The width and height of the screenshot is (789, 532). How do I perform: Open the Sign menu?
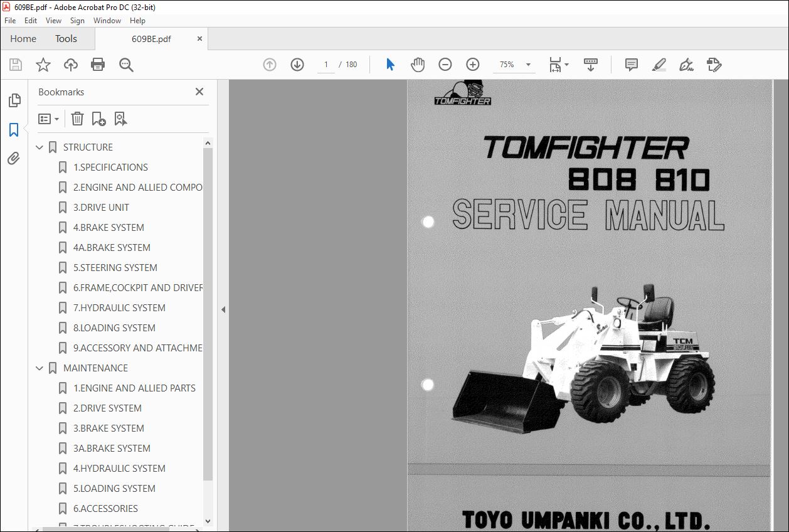click(77, 21)
